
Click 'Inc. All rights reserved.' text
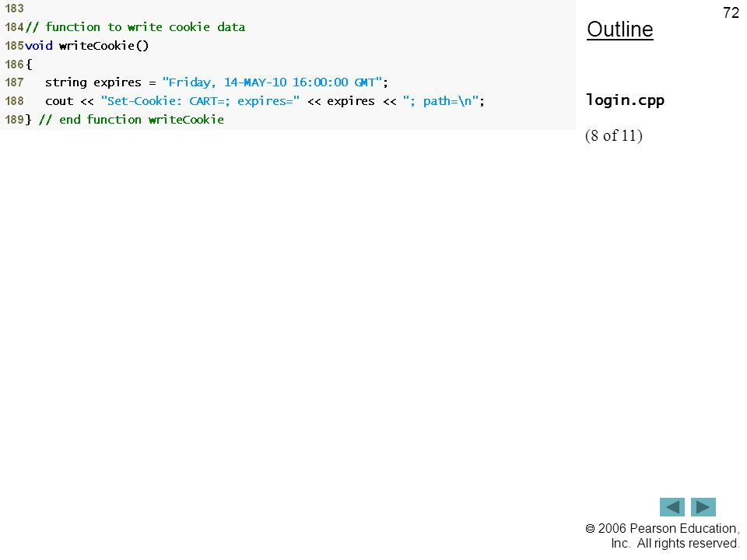coord(675,544)
